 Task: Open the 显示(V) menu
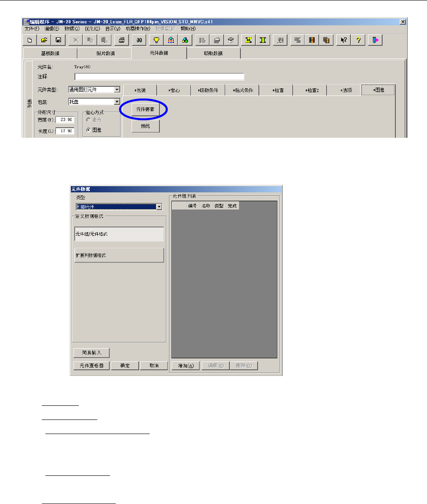tap(113, 29)
